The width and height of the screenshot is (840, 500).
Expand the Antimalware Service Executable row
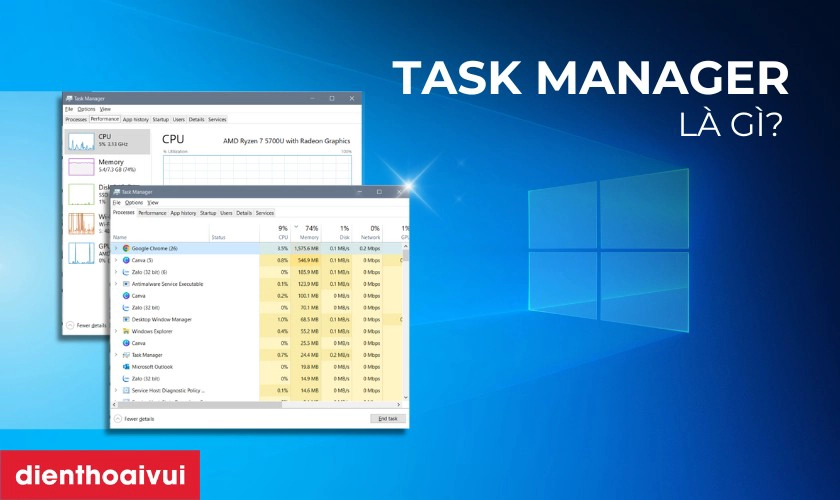116,283
